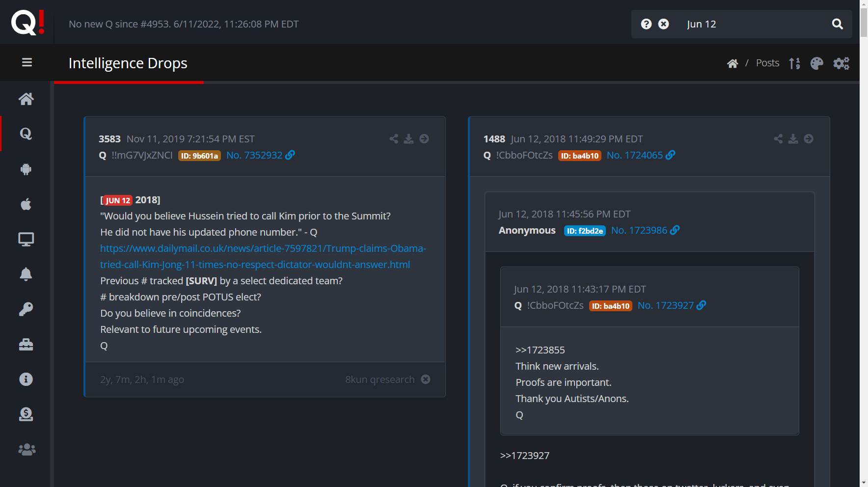Share post 3583 using the share icon

pos(394,139)
